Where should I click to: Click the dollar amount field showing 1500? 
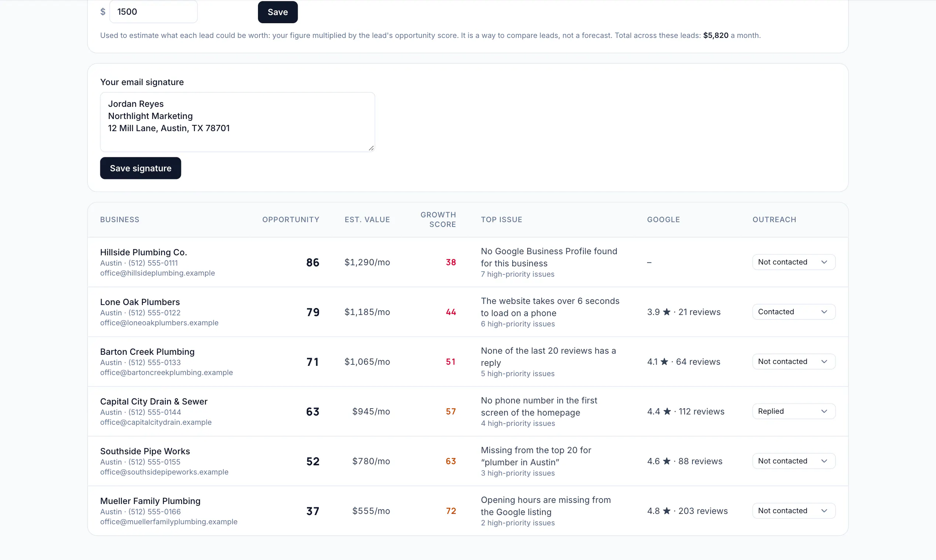click(x=153, y=12)
